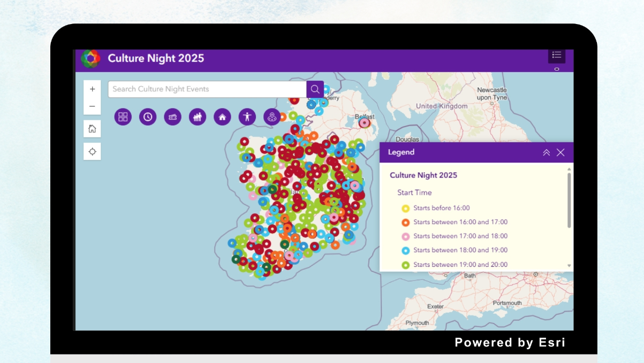Enable the find my location crosshair
This screenshot has width=644, height=363.
[x=92, y=151]
